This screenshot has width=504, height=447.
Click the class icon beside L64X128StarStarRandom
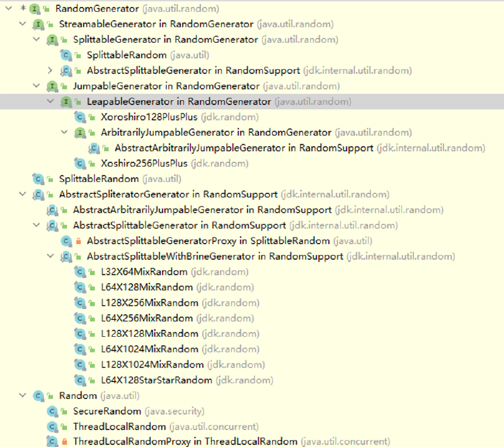coord(79,380)
